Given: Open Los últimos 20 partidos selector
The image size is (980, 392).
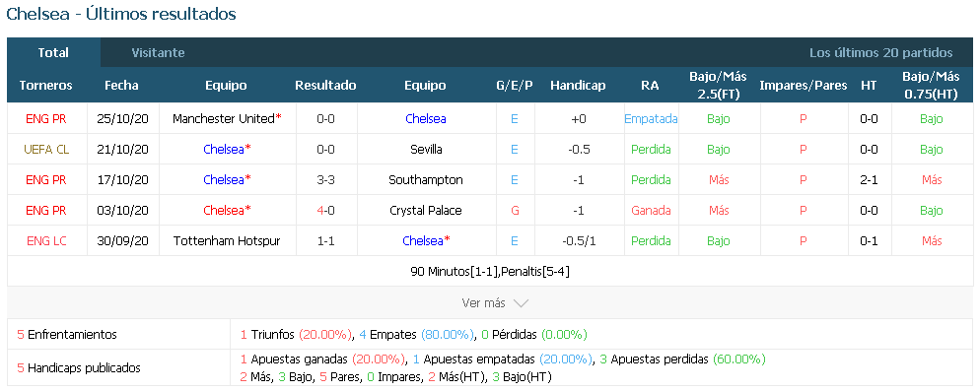Looking at the screenshot, I should click(880, 52).
